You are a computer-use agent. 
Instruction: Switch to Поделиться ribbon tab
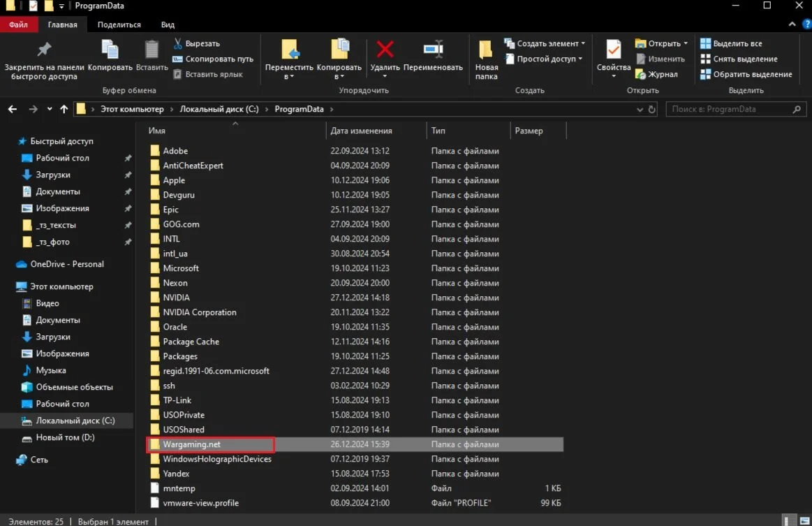(x=119, y=24)
